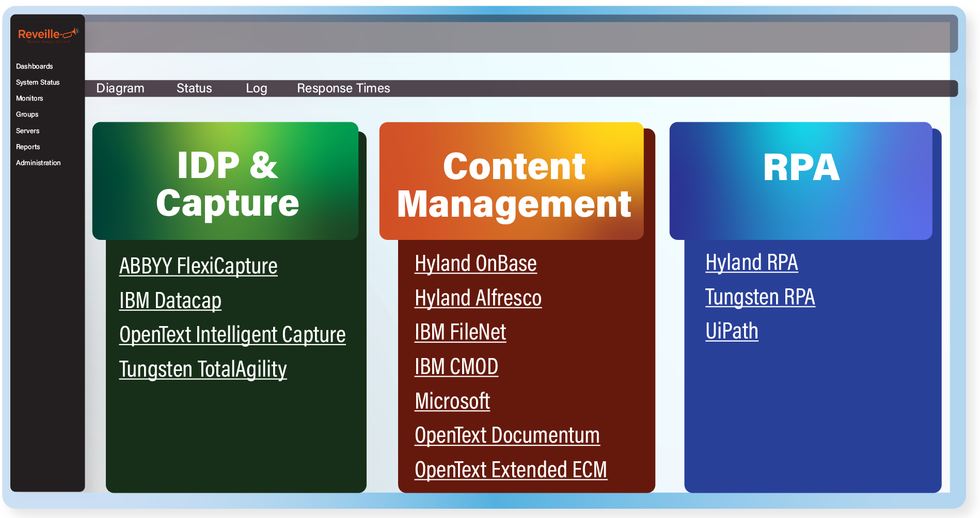This screenshot has height=518, width=980.
Task: Open the ABBYY FlexiCapture link
Action: tap(198, 266)
